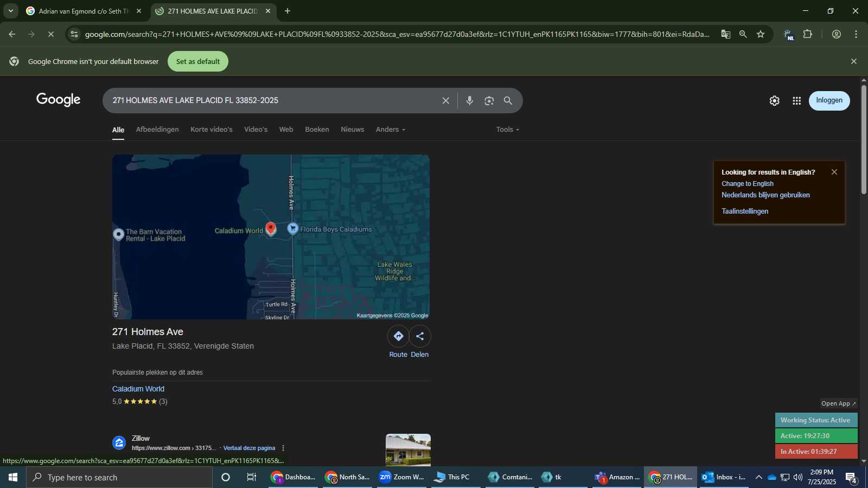This screenshot has height=488, width=868.
Task: Open the Windows Start menu
Action: (x=13, y=477)
